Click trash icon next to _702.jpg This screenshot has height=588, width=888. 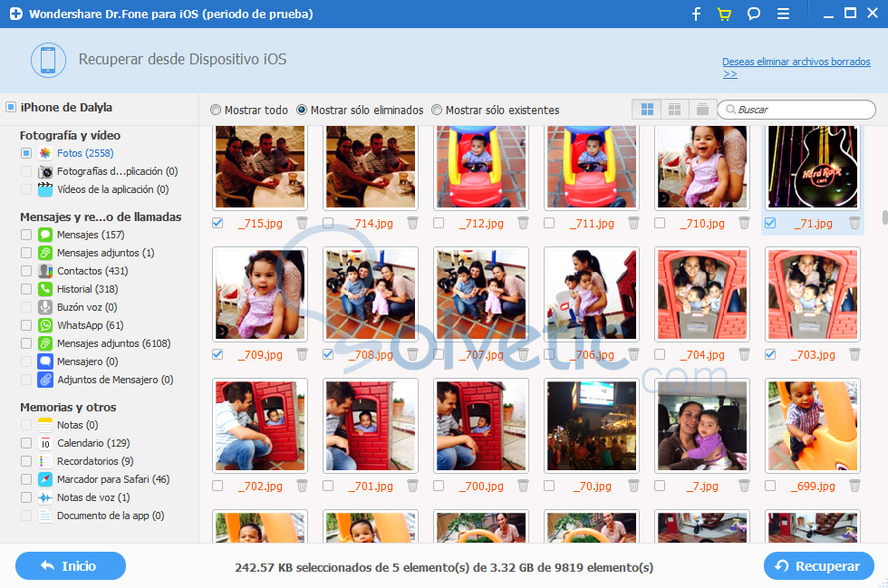[x=302, y=486]
